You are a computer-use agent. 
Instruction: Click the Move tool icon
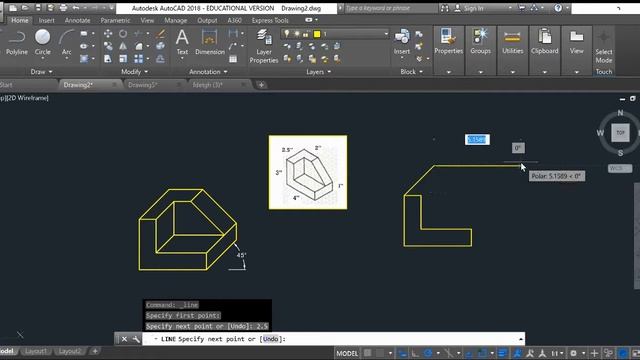click(108, 34)
